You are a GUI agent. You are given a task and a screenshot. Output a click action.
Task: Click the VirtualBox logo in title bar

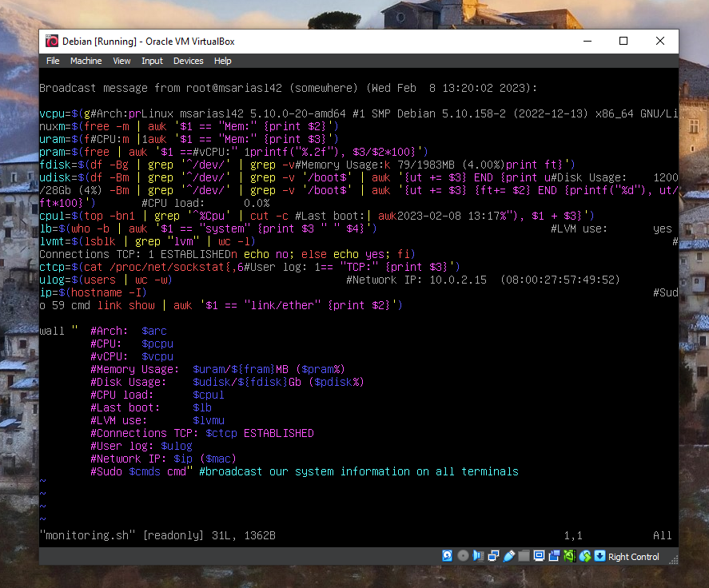(x=52, y=41)
